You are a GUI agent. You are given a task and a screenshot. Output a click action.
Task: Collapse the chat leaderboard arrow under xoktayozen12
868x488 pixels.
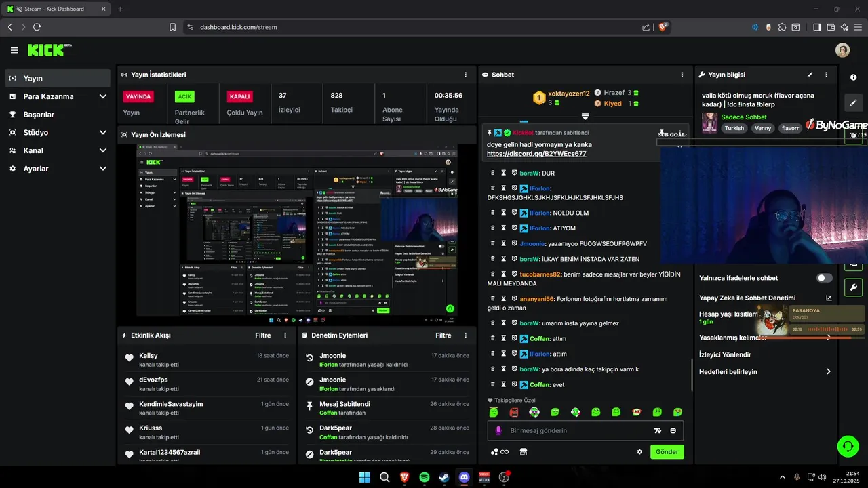pyautogui.click(x=585, y=117)
